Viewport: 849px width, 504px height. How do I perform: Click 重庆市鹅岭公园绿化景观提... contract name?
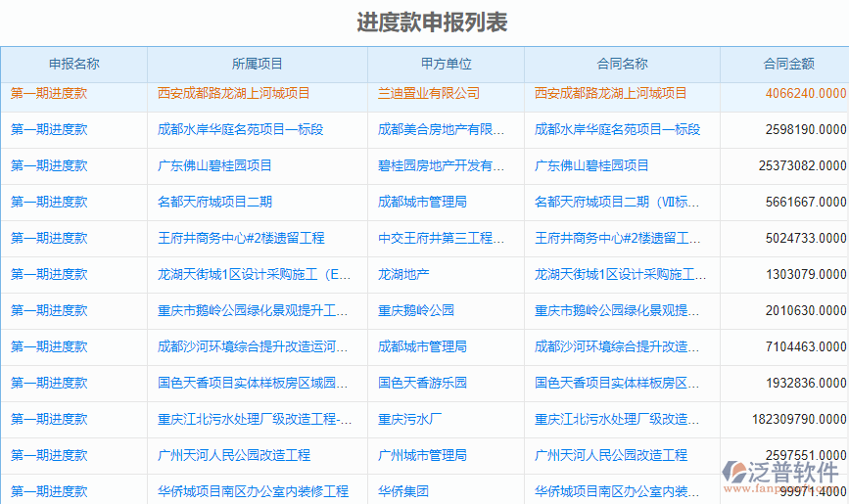pos(617,311)
